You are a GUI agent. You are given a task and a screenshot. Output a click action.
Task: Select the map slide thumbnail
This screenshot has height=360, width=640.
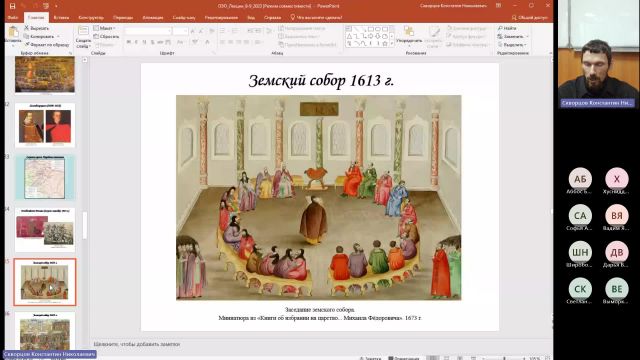pos(45,178)
